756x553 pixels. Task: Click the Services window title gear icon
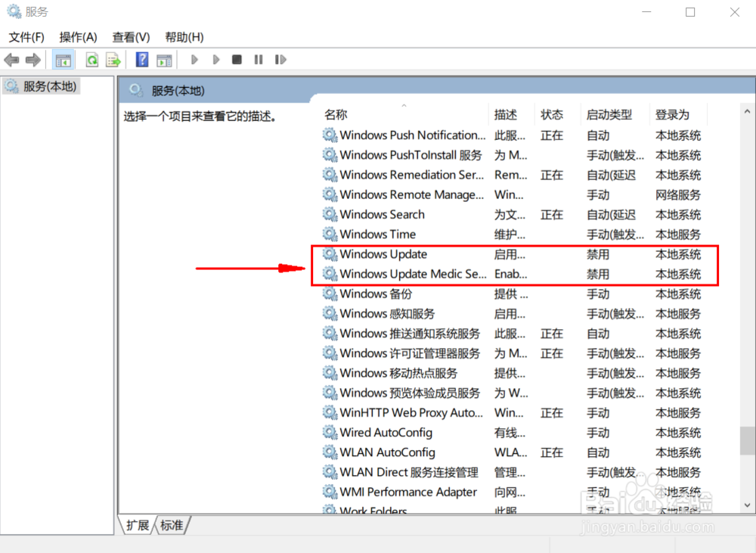14,11
